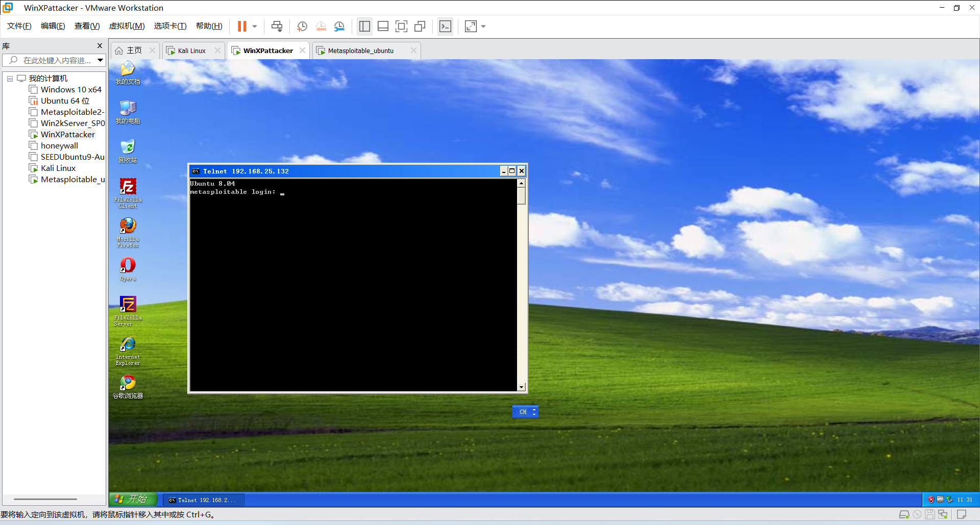Take a snapshot of this virtual machine
980x525 pixels.
tap(302, 26)
